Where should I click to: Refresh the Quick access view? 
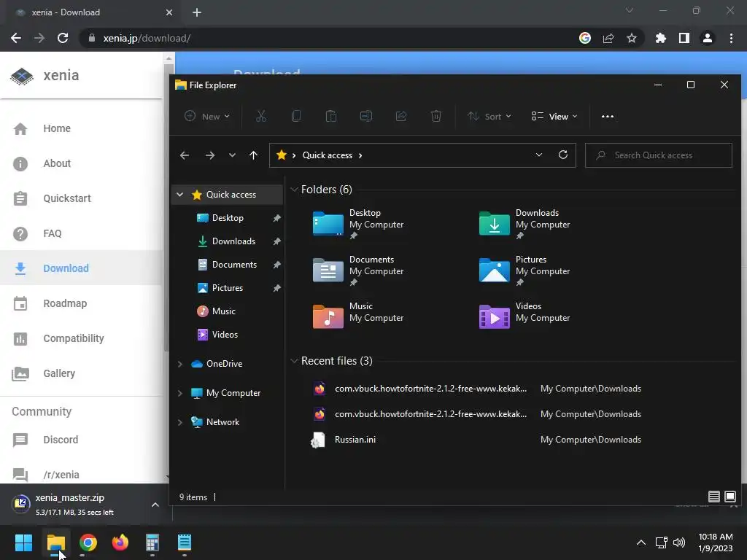[563, 155]
